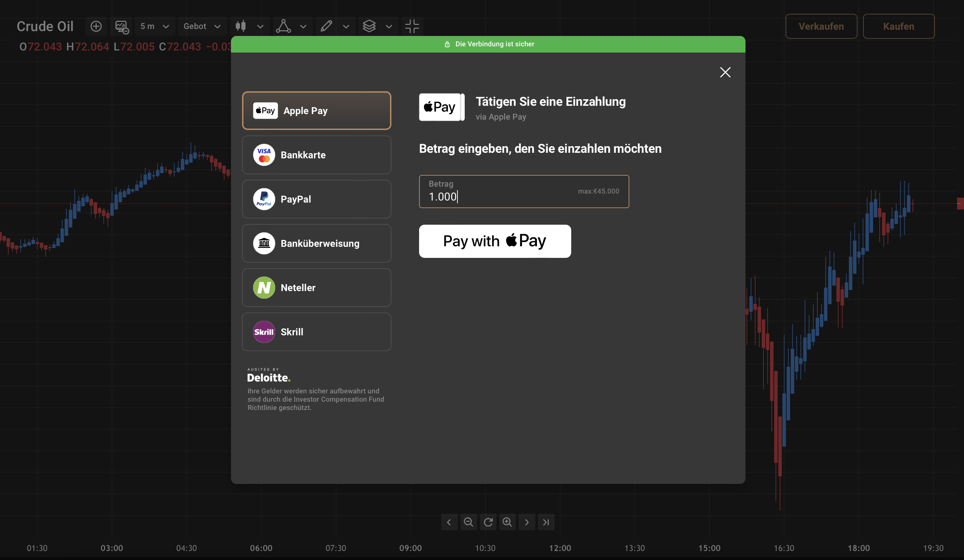Jump to latest candle on chart
Viewport: 964px width, 560px height.
click(546, 522)
